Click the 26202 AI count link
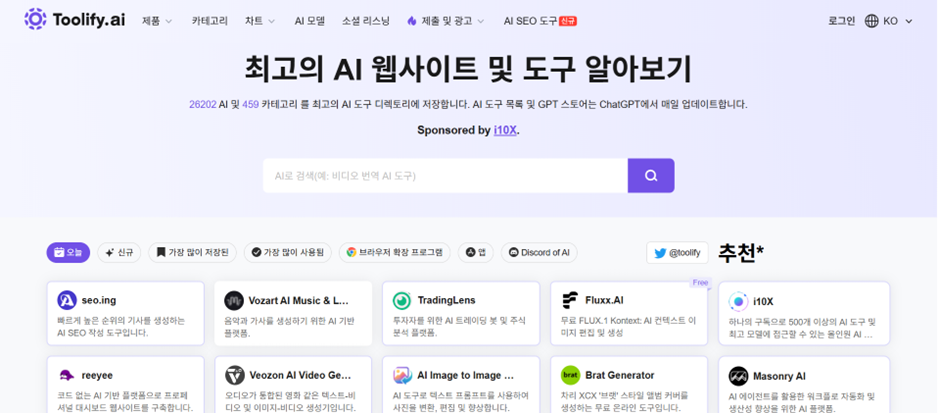The height and width of the screenshot is (413, 940). point(203,104)
